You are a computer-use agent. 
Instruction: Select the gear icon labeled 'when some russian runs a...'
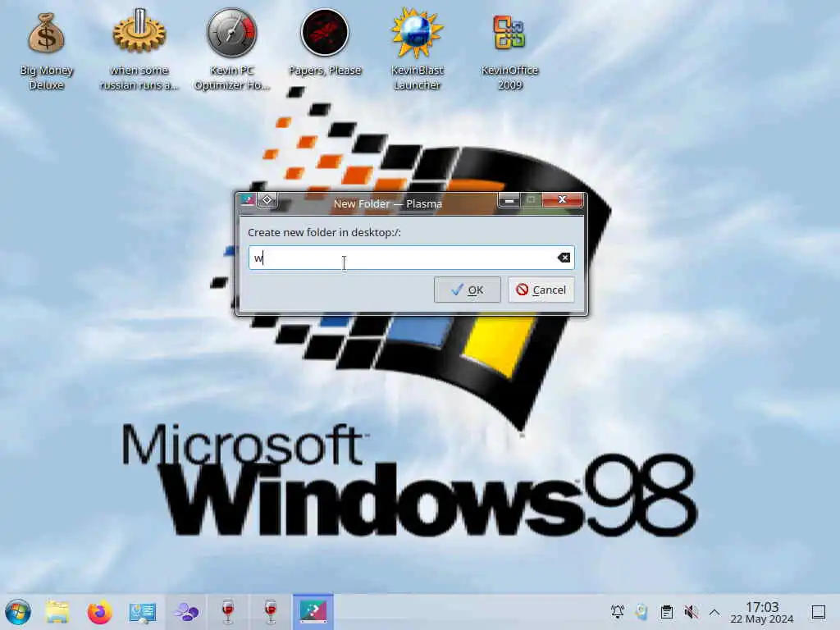pyautogui.click(x=139, y=51)
